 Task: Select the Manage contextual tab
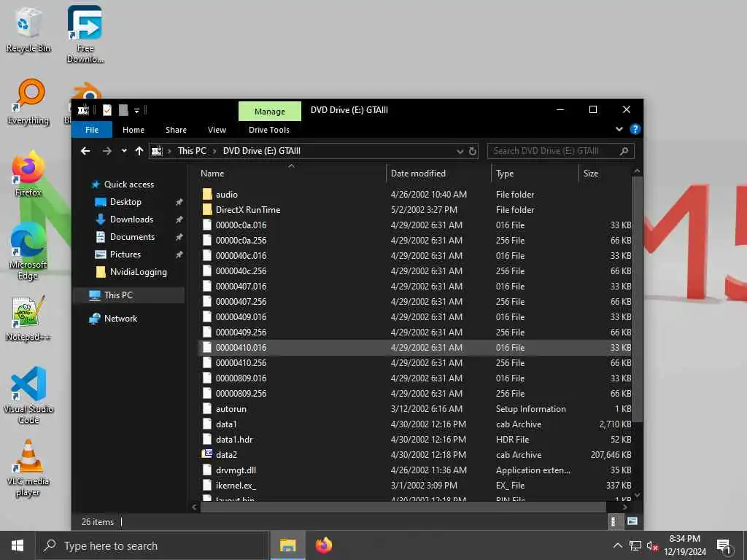click(270, 112)
